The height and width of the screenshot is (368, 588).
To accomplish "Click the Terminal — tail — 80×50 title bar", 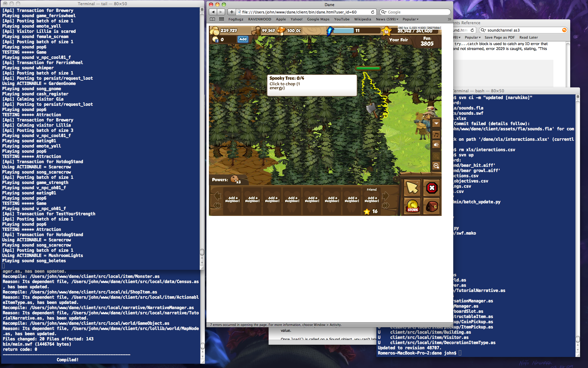I will (x=102, y=4).
